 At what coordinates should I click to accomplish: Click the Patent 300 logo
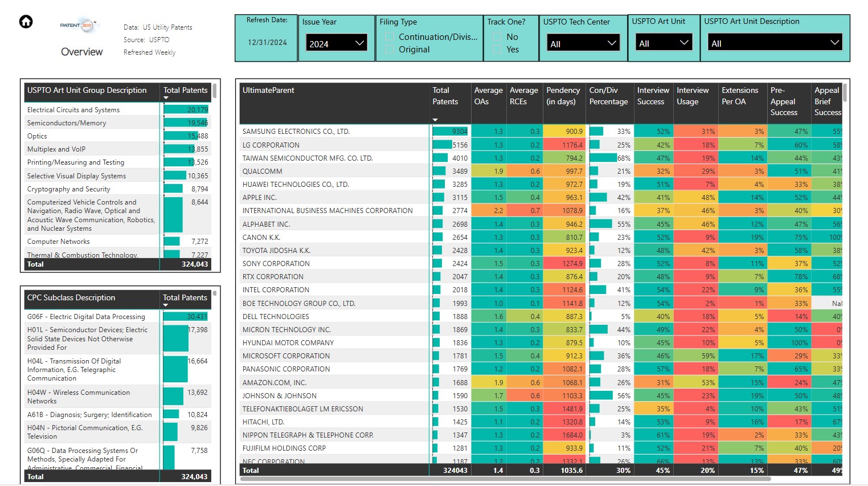click(x=79, y=26)
